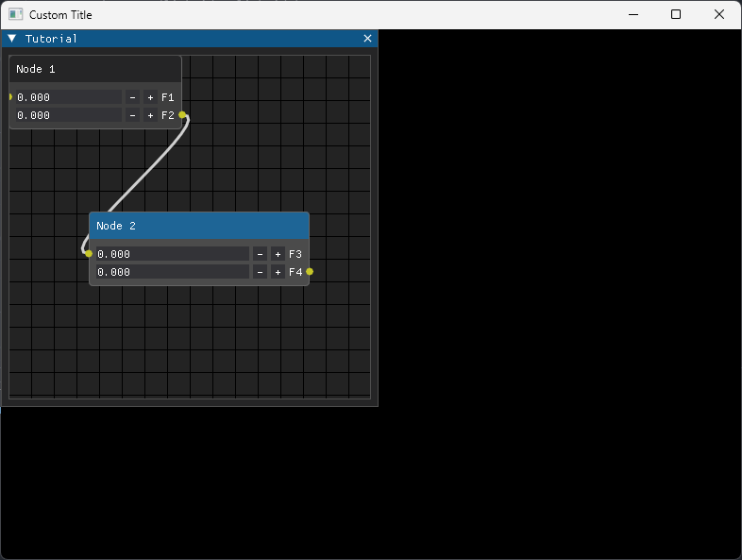Click the F3 label in Node 2

pos(295,254)
